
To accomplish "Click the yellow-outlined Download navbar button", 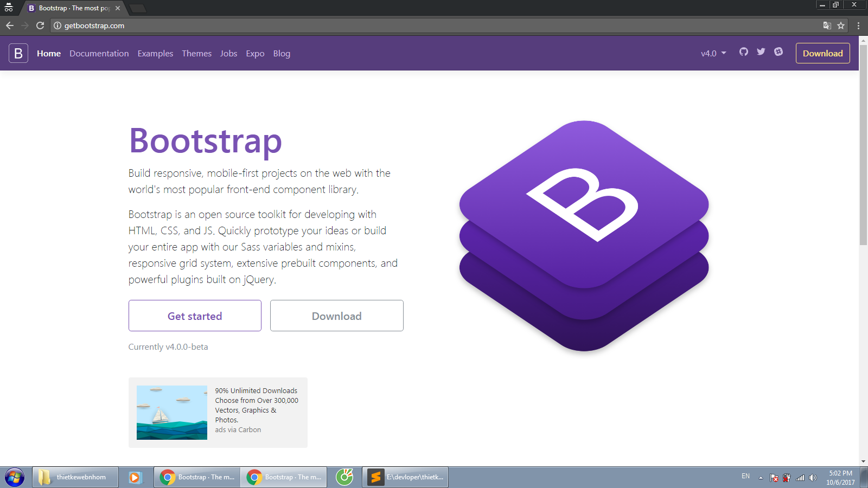I will coord(822,53).
